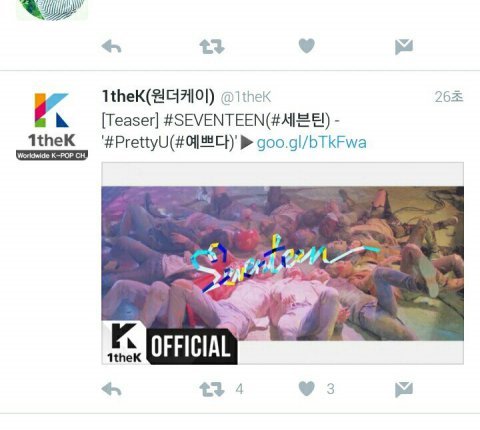Reply to the 1theK Seventeen teaser tweet
The image size is (480, 430).
[111, 389]
